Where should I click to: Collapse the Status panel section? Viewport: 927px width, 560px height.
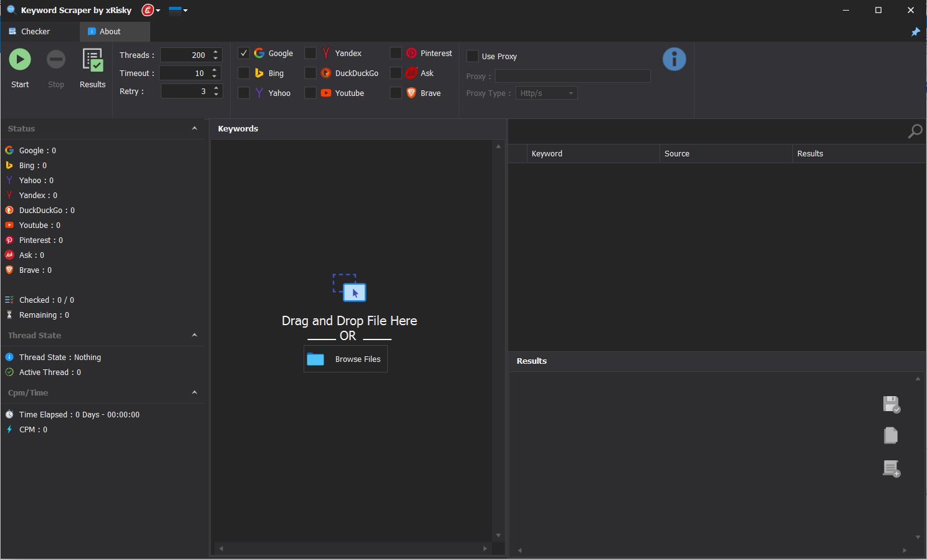click(x=195, y=128)
